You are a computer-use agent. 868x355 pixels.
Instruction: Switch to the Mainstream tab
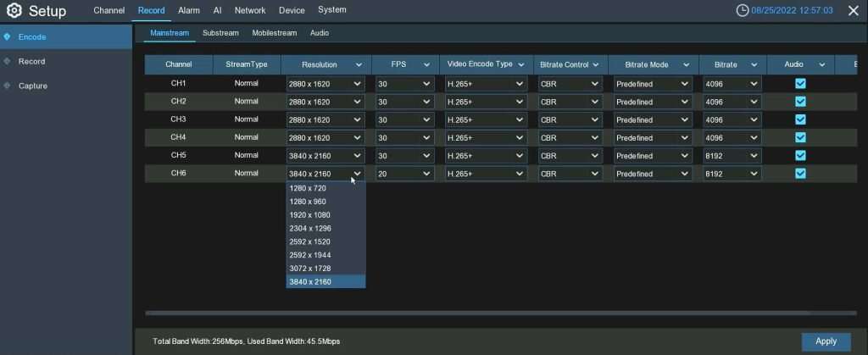coord(170,33)
